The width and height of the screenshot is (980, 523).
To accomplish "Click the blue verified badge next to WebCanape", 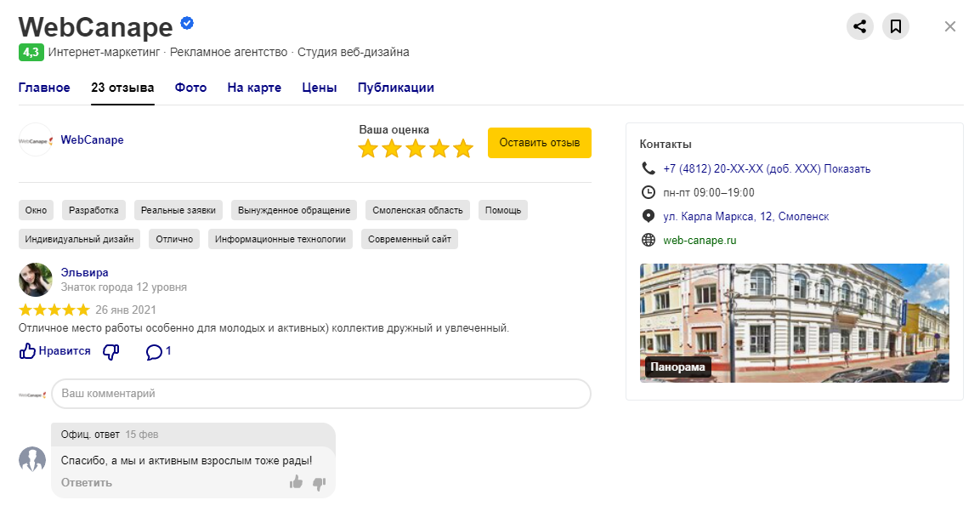I will coord(187,23).
